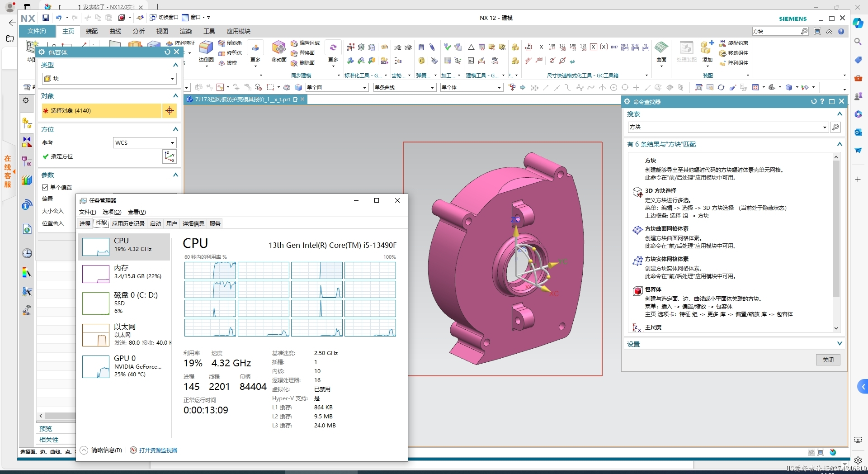Viewport: 868px width, 474px height.
Task: Click the 切换窗口 button
Action: (x=165, y=18)
